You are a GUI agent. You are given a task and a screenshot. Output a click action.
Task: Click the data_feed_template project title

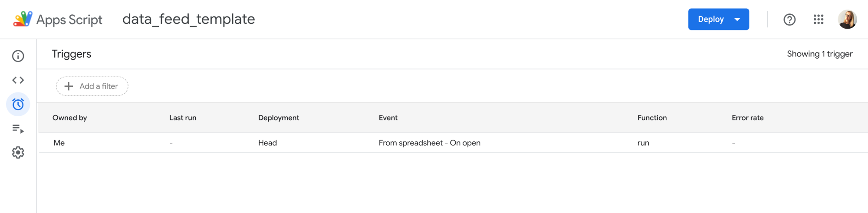(189, 19)
